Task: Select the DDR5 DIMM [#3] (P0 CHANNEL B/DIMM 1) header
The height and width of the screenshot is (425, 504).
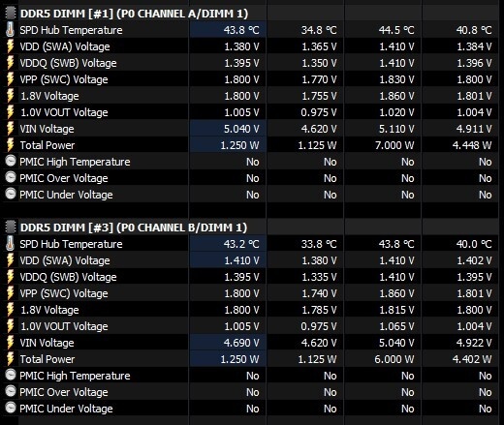Action: point(134,228)
